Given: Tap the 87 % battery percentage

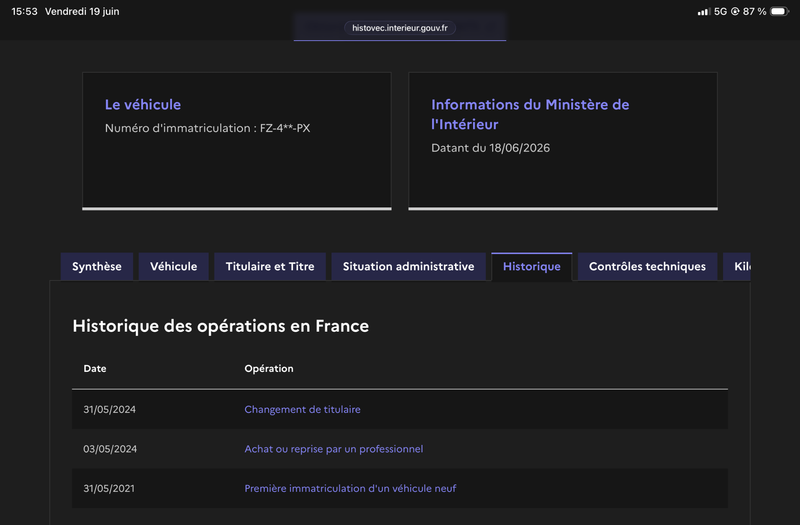Looking at the screenshot, I should tap(755, 11).
